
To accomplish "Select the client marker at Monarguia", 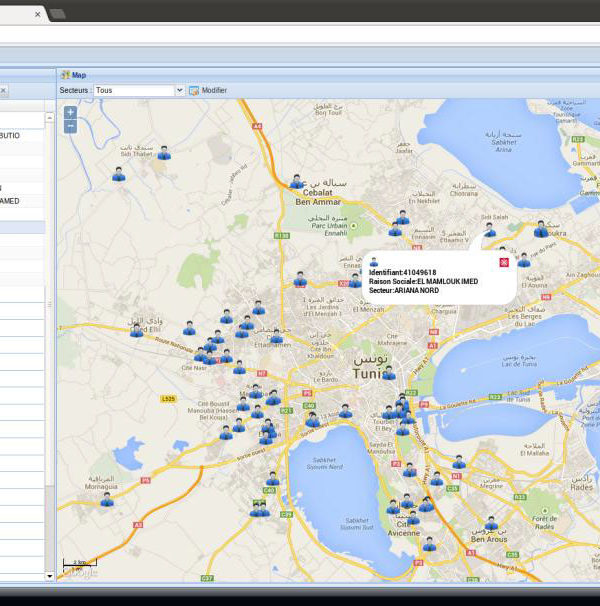I will click(107, 498).
